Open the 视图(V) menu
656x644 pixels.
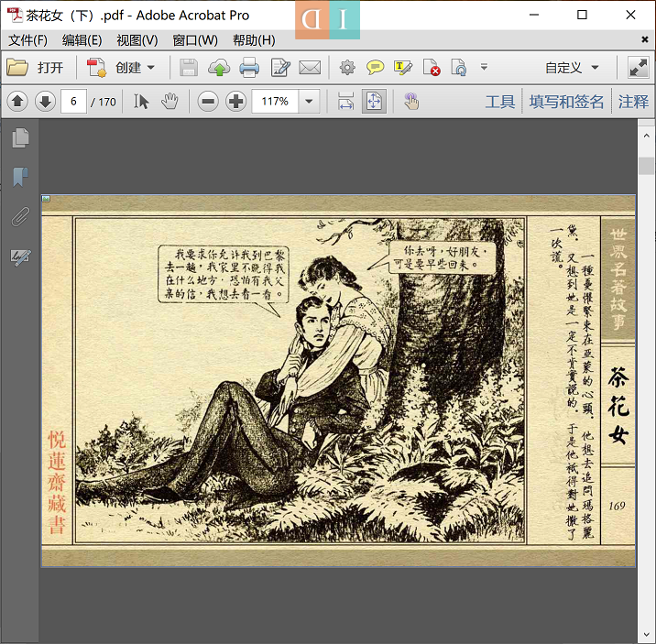click(137, 40)
